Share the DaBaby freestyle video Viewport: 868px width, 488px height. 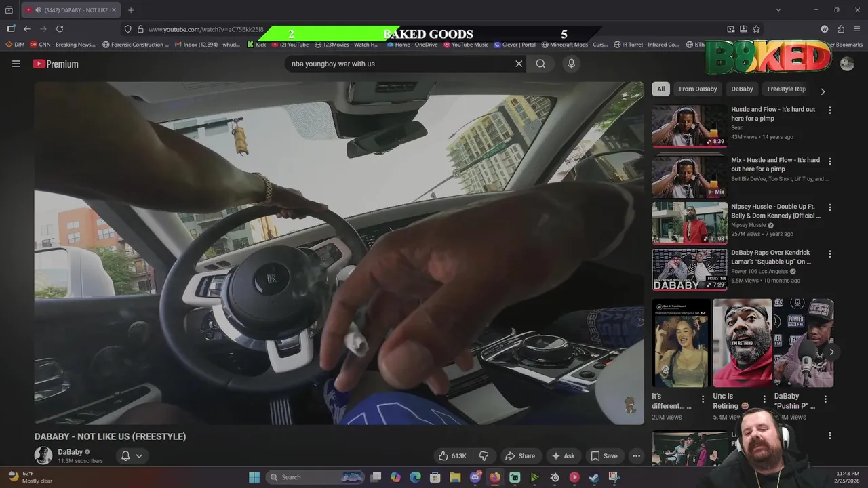click(x=520, y=456)
